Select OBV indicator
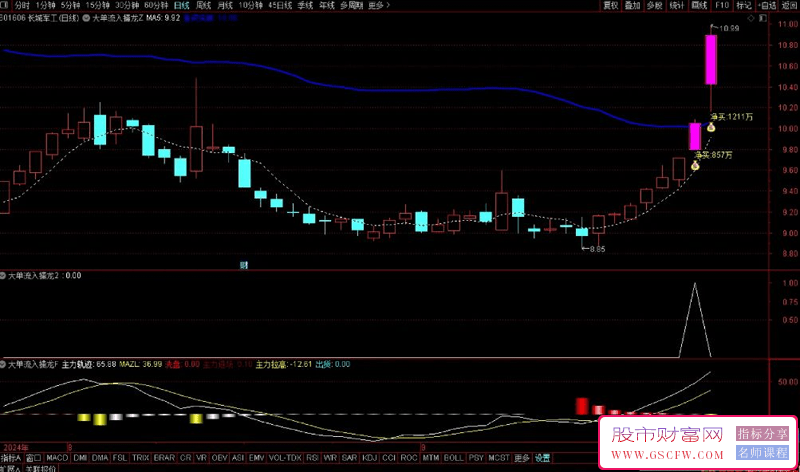 pyautogui.click(x=219, y=458)
